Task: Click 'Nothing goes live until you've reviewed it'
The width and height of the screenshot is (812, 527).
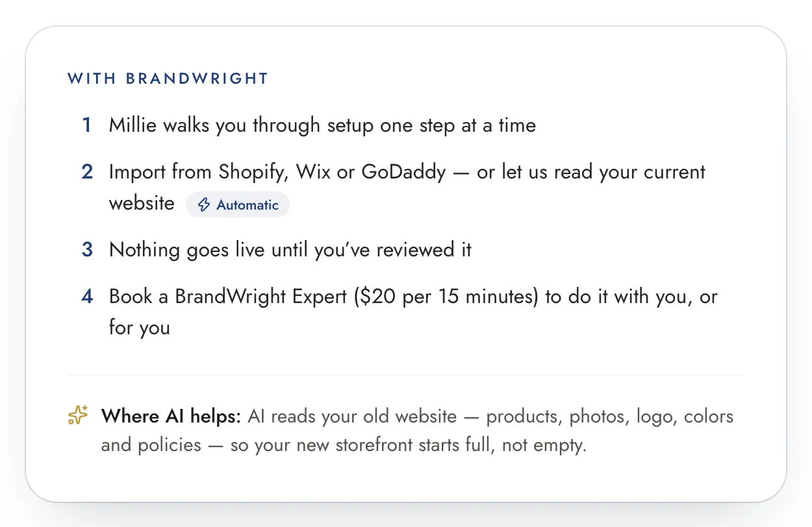Action: coord(290,250)
